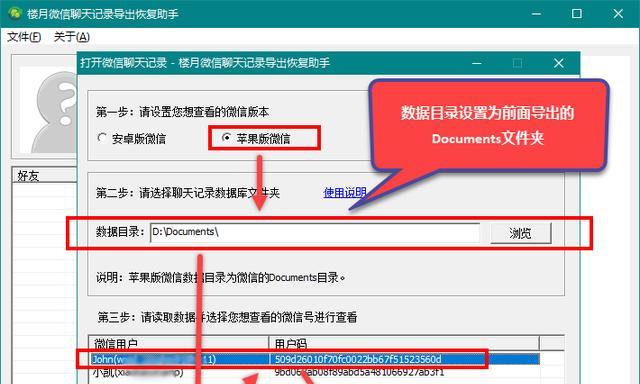
Task: Select the John user row
Action: (314, 359)
